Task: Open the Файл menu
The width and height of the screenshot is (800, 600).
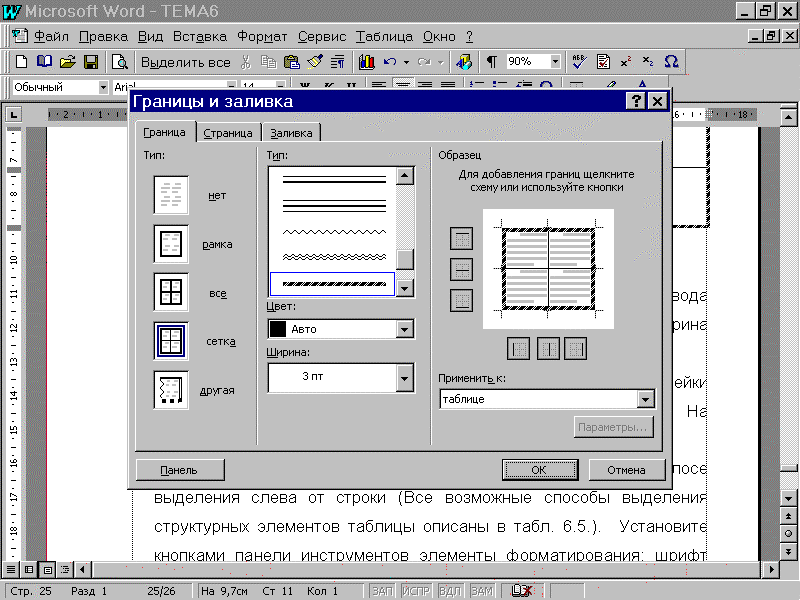Action: [51, 37]
